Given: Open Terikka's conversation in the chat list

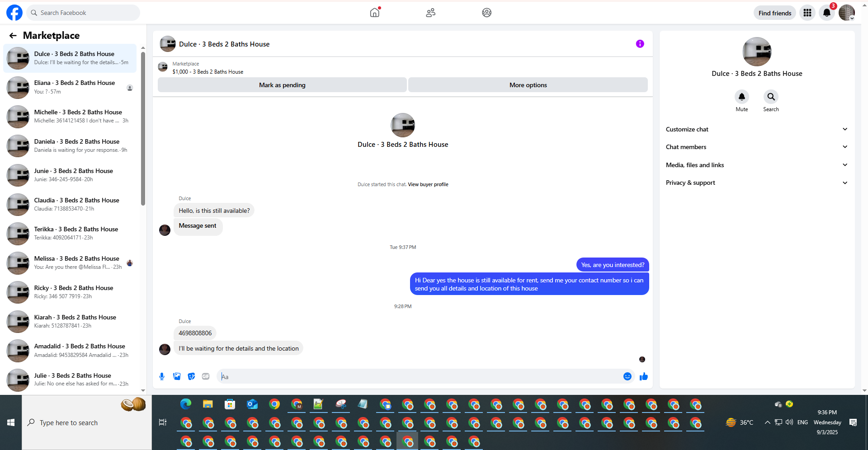Looking at the screenshot, I should [70, 234].
